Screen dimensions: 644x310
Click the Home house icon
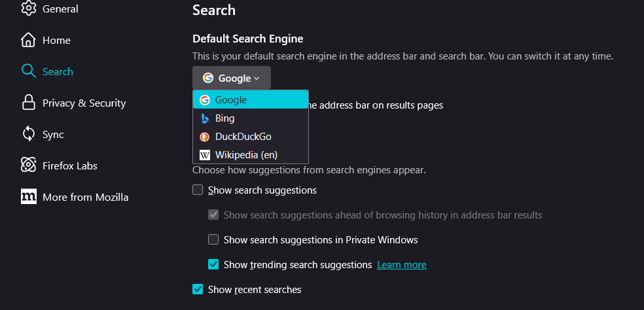pyautogui.click(x=28, y=41)
